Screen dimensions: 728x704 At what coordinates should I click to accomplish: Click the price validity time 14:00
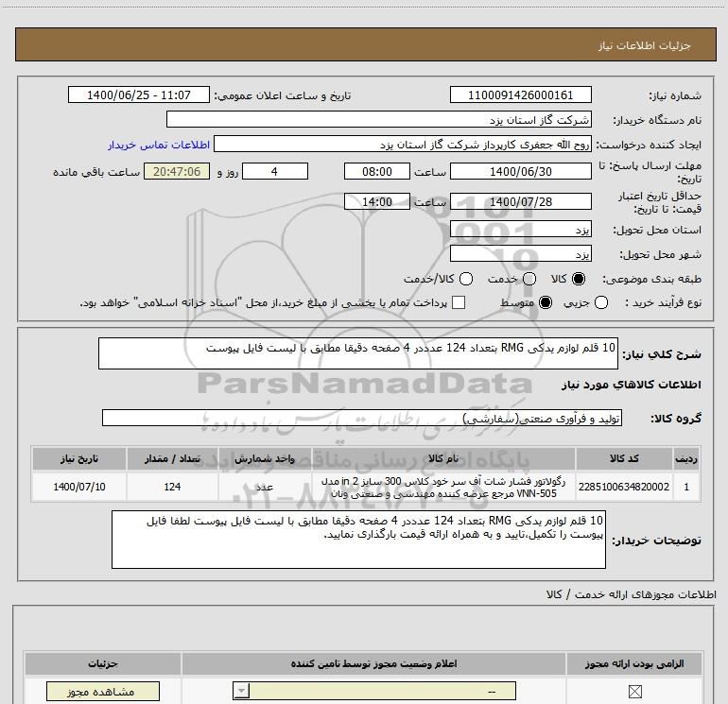377,201
